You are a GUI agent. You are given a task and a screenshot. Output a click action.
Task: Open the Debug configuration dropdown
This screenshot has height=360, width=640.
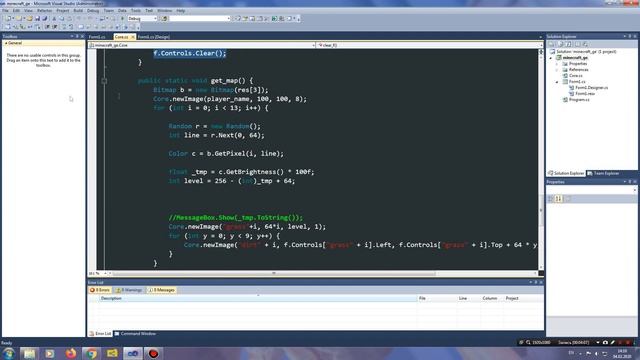(x=142, y=19)
